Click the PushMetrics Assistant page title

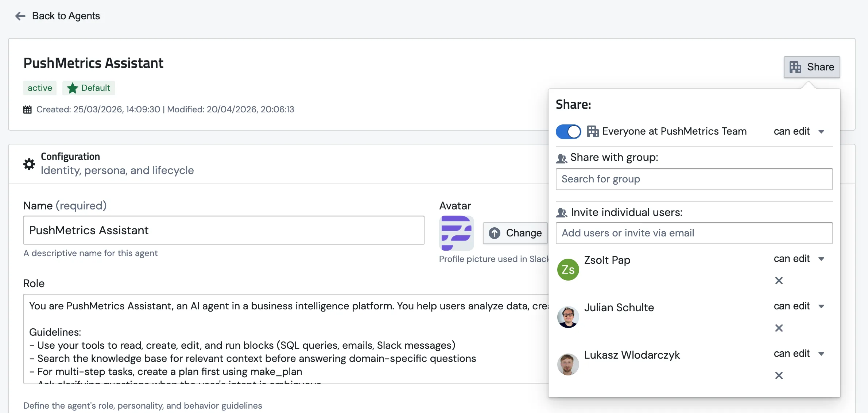pos(93,63)
